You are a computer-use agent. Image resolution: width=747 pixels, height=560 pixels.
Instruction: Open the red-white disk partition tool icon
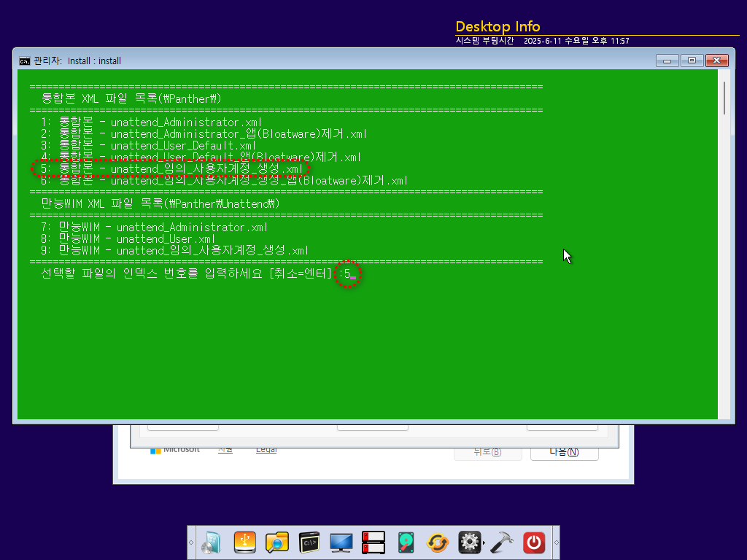pyautogui.click(x=373, y=542)
